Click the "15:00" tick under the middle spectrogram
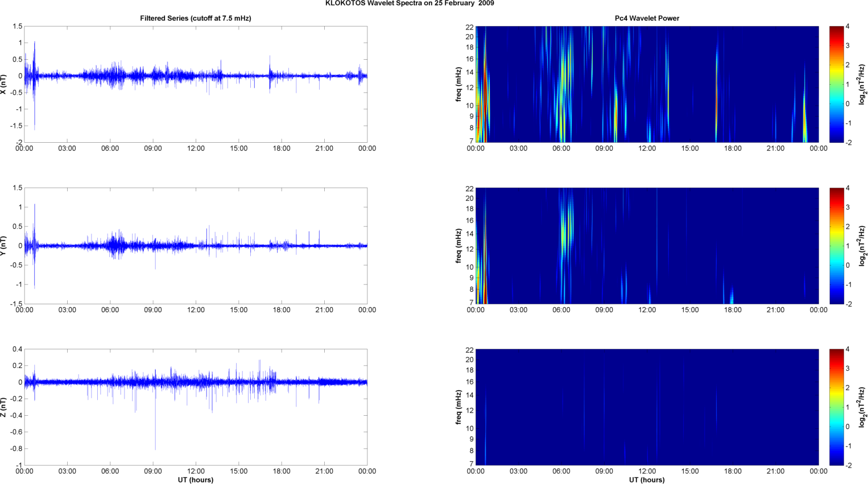Viewport: 868px width, 484px height. click(x=690, y=310)
